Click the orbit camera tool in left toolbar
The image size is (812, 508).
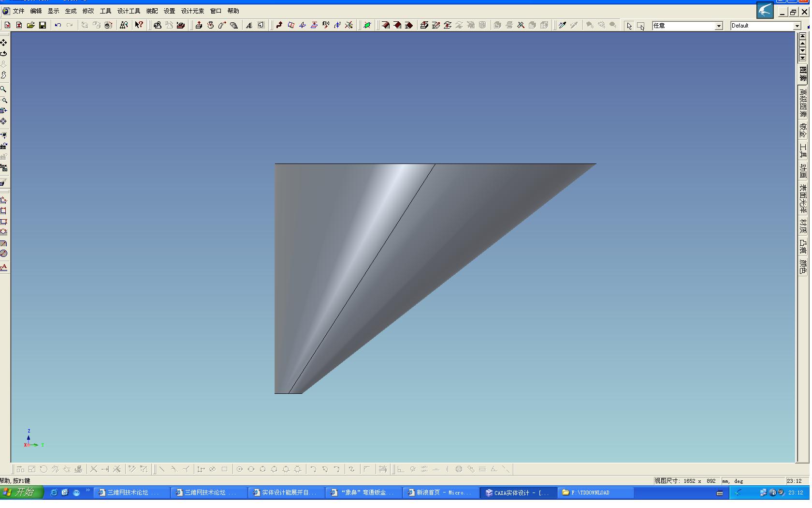(4, 53)
